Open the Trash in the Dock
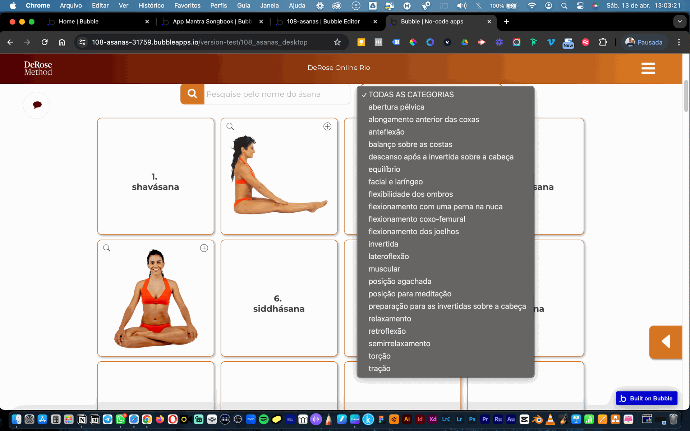Image resolution: width=690 pixels, height=431 pixels. 673,419
